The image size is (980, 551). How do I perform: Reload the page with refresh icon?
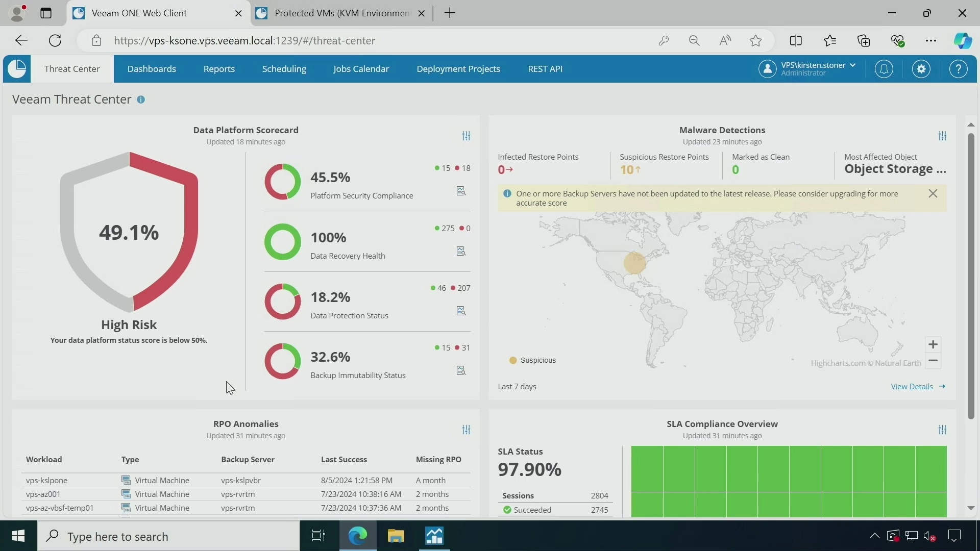[55, 41]
